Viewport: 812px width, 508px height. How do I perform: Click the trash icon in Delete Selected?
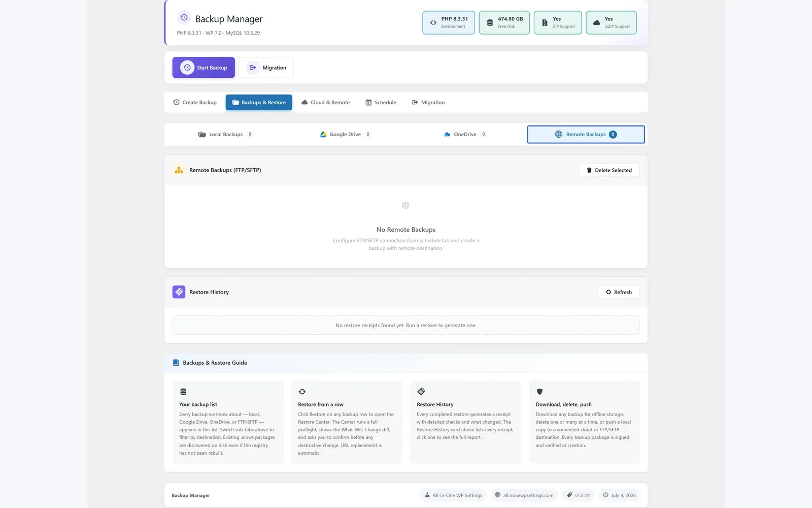[589, 170]
